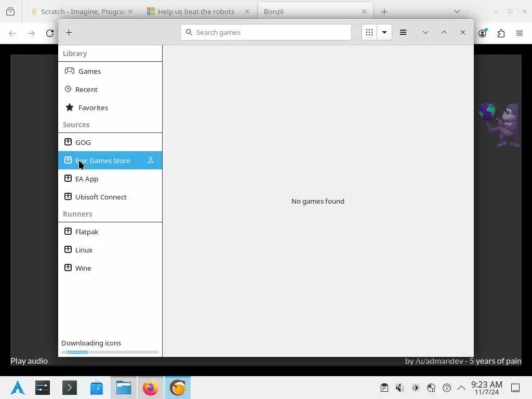Open Games in the Library section
This screenshot has width=532, height=399.
(x=110, y=71)
